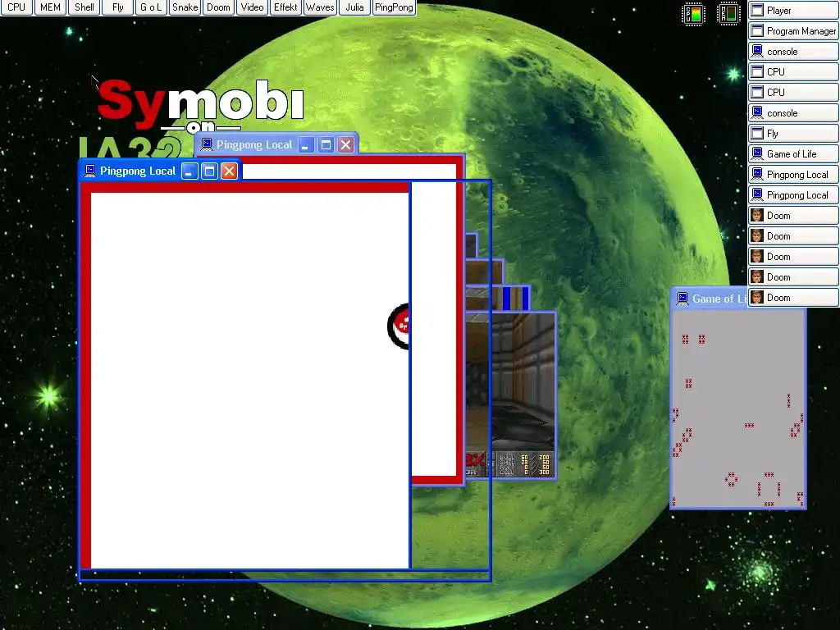
Task: Open the Video launcher button
Action: point(253,7)
